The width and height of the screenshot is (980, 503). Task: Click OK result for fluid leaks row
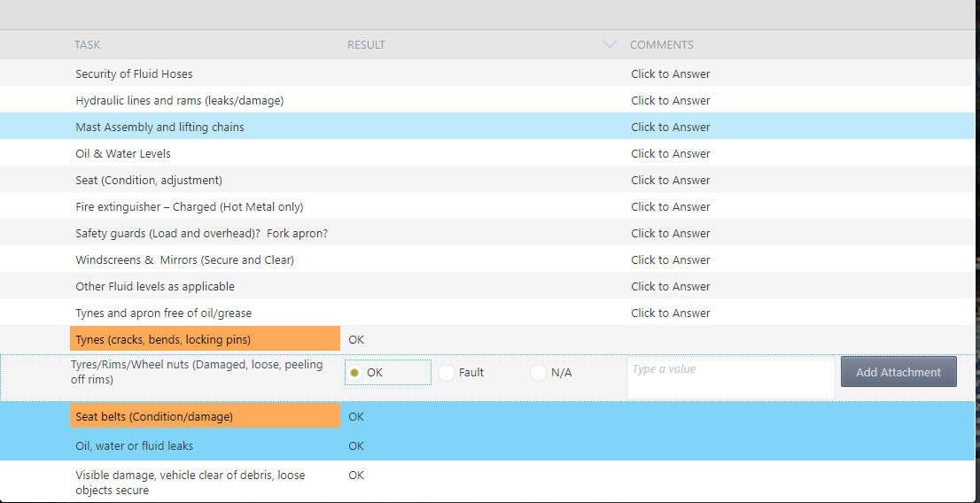coord(356,445)
